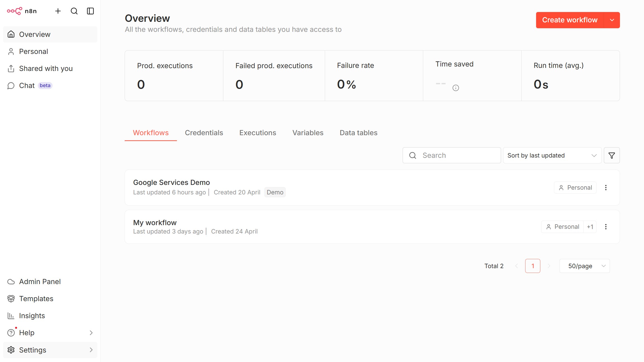Open the Sort by last updated dropdown

click(x=552, y=155)
